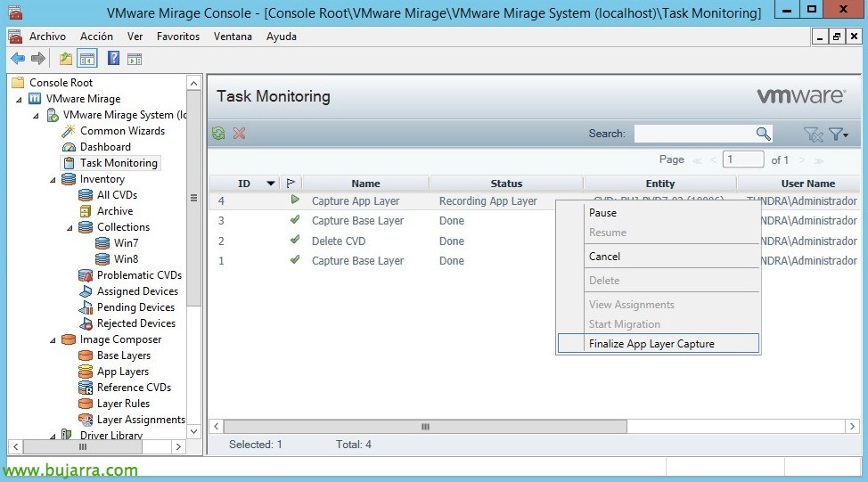
Task: Open the filter funnel dropdown
Action: (839, 134)
